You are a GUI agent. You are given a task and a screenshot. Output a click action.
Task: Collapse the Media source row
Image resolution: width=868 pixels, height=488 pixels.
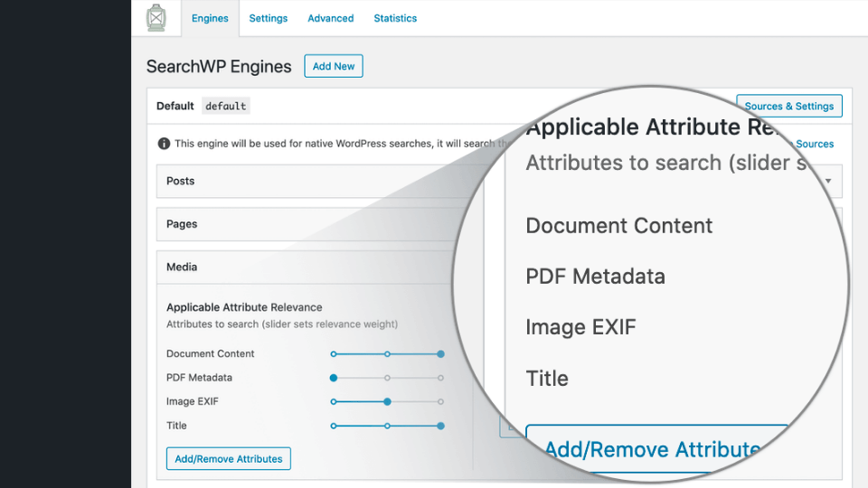point(307,267)
